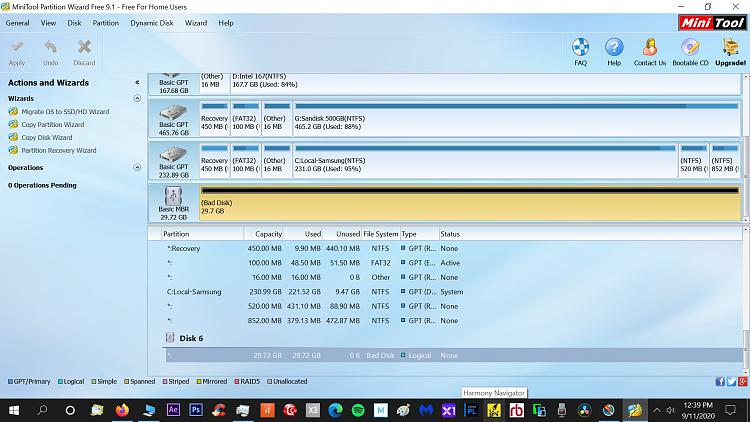Viewport: 750px width, 422px height.
Task: Sort by the Partition column header
Action: tap(202, 234)
